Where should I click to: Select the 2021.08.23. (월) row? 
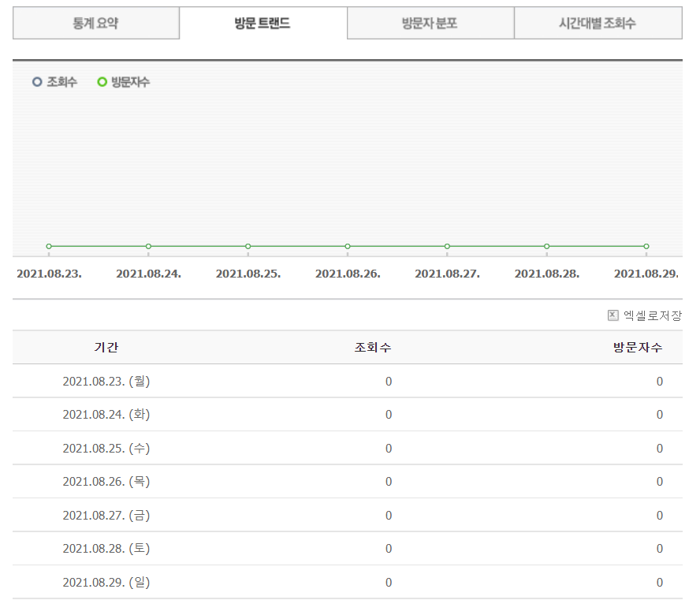pyautogui.click(x=348, y=381)
